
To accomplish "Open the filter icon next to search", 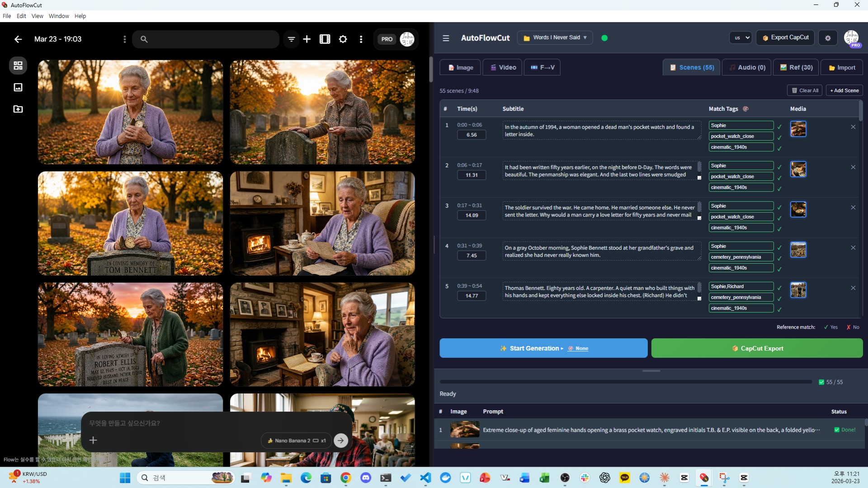I will (x=292, y=39).
